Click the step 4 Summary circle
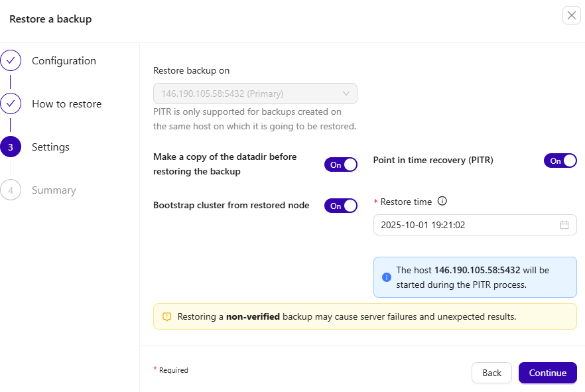The height and width of the screenshot is (392, 585). (11, 190)
